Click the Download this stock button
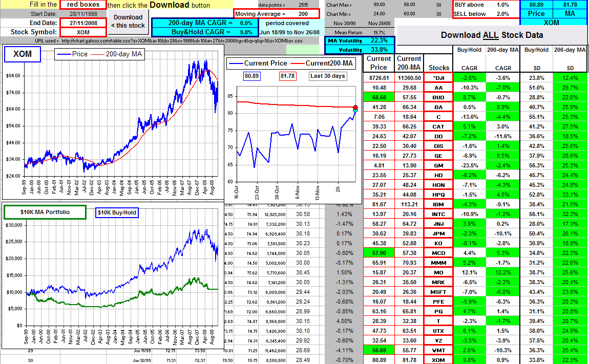 pyautogui.click(x=128, y=22)
